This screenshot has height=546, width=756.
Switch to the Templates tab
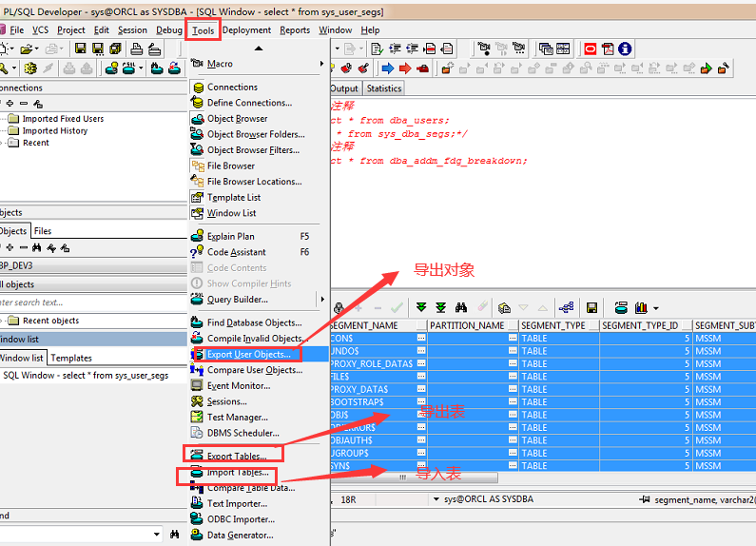pos(71,358)
